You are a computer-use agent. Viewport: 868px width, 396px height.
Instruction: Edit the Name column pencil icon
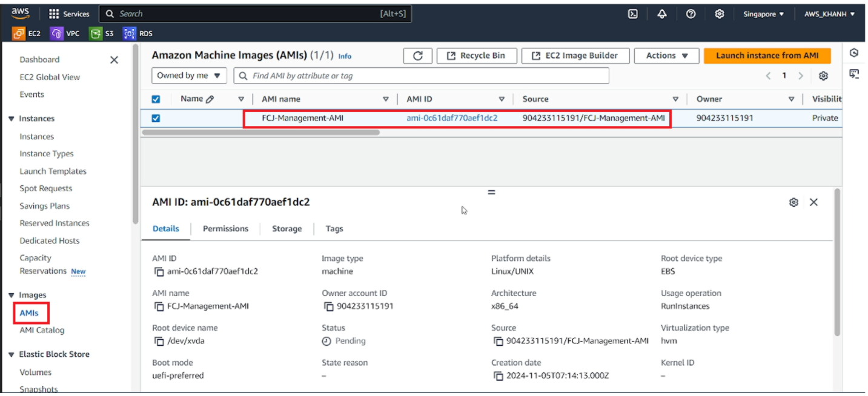[x=210, y=99]
